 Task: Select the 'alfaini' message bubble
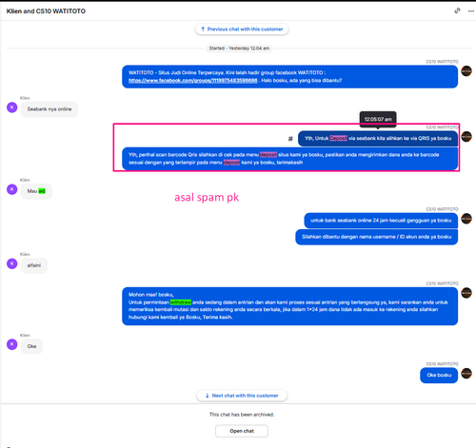(34, 265)
